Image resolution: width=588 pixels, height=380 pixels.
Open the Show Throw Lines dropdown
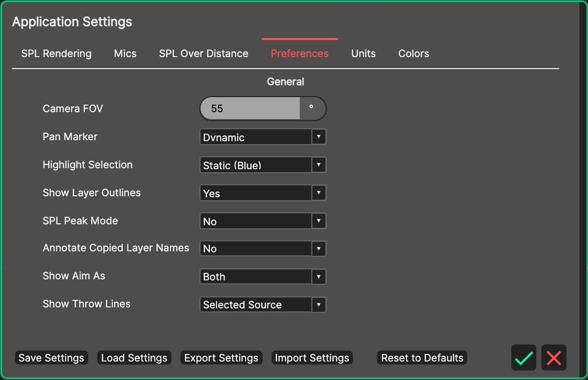tap(263, 305)
